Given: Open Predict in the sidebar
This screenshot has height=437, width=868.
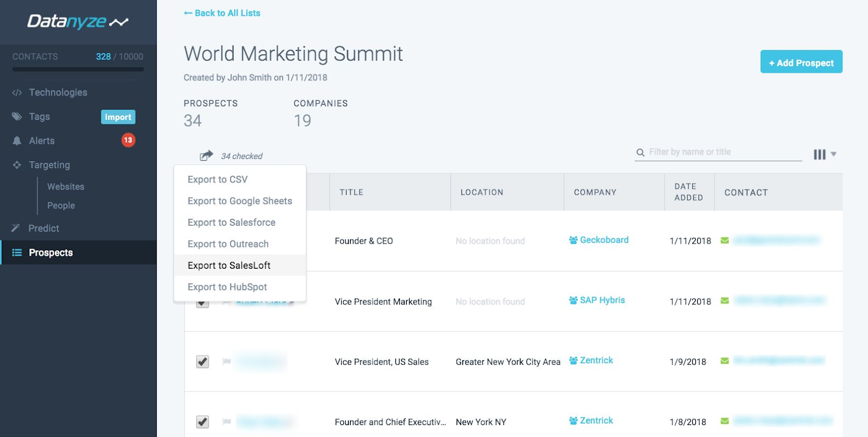Looking at the screenshot, I should [x=44, y=229].
